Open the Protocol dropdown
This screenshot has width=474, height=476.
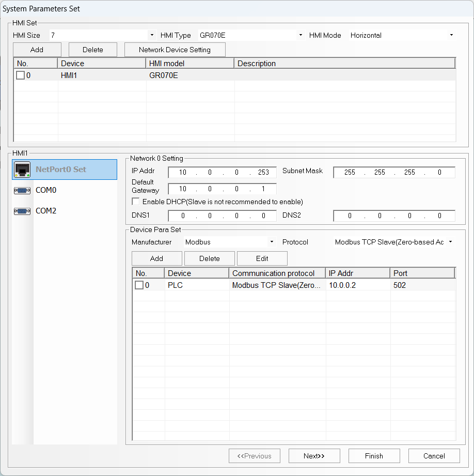[x=450, y=242]
